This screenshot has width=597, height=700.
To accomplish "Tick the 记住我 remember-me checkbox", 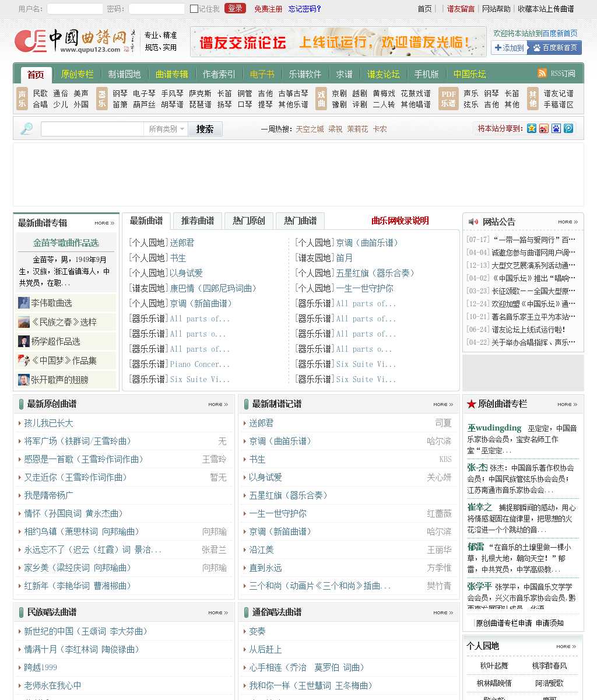I will point(194,9).
